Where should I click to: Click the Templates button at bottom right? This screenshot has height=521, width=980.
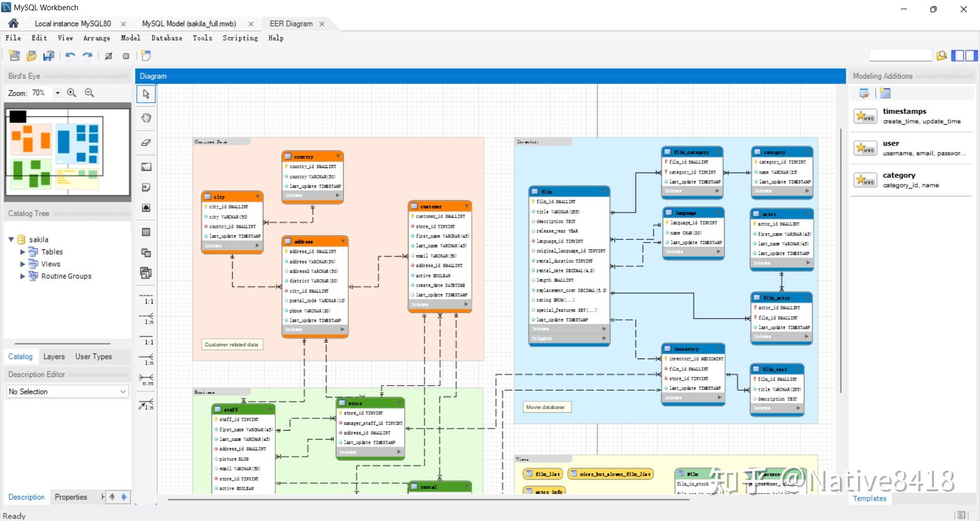(x=869, y=499)
